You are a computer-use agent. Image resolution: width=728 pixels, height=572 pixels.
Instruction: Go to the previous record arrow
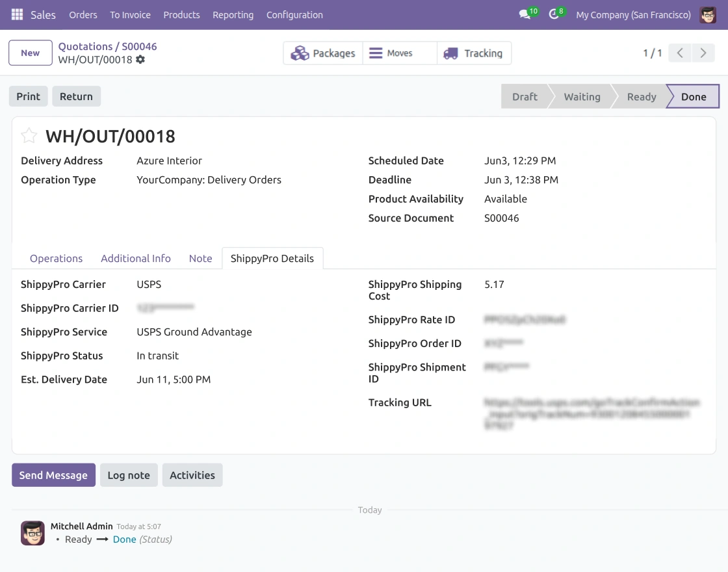(x=680, y=53)
